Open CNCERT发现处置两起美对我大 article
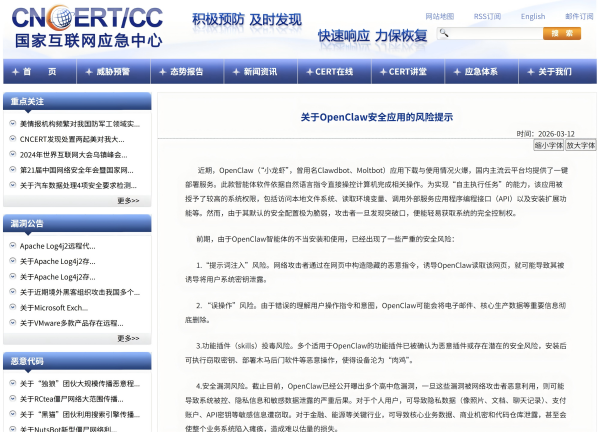Screen dimensions: 600x432 (x=72, y=139)
